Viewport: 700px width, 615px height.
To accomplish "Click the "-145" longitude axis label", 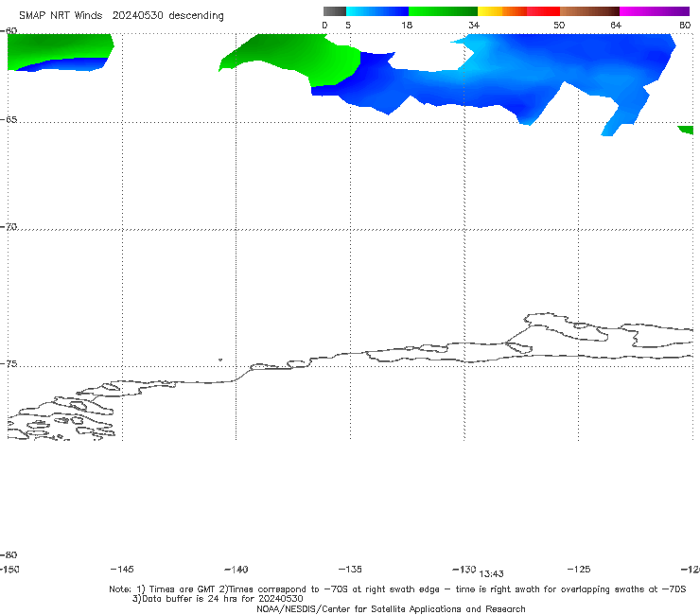I will [122, 570].
